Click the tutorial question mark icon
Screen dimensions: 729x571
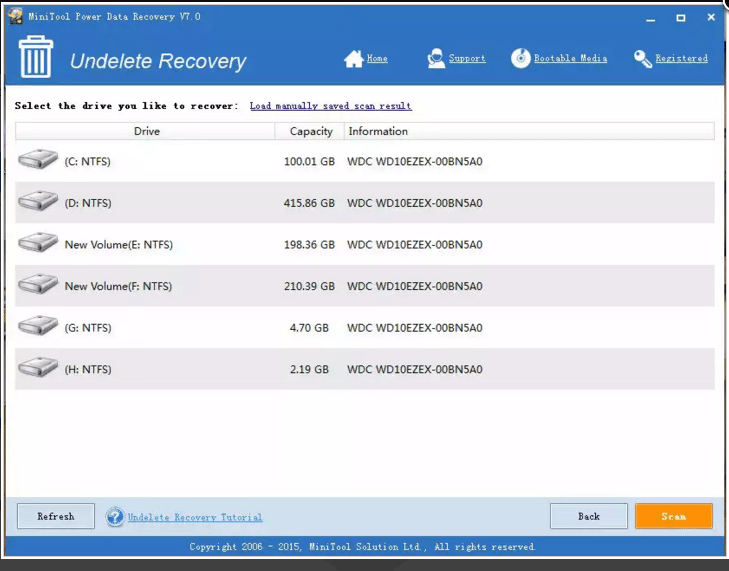pos(115,517)
